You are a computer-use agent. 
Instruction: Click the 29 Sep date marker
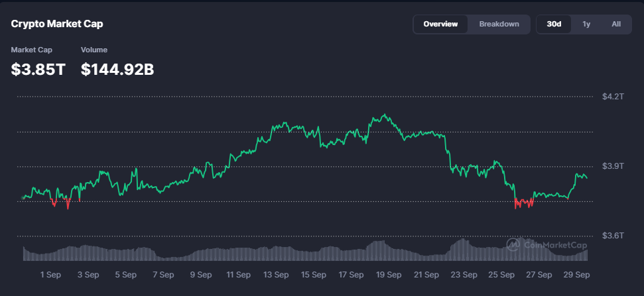[x=576, y=274]
